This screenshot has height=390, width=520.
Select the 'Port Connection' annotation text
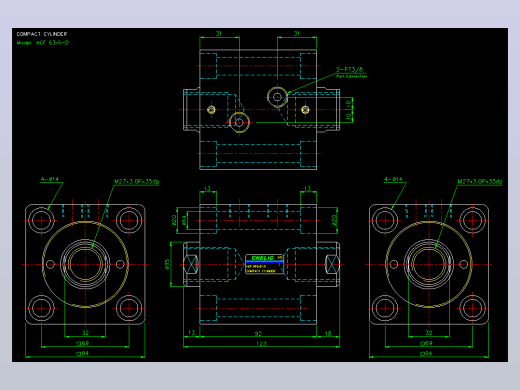coord(351,76)
